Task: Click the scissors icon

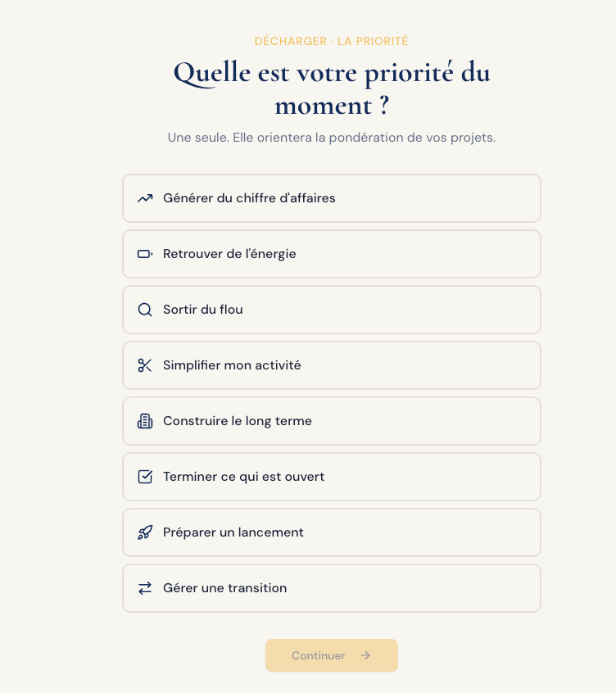Action: 145,365
